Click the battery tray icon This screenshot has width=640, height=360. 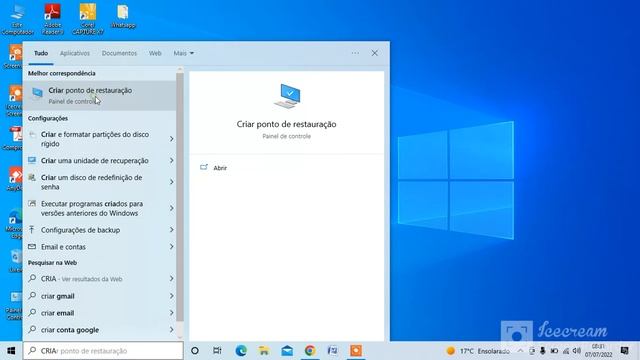click(x=554, y=351)
